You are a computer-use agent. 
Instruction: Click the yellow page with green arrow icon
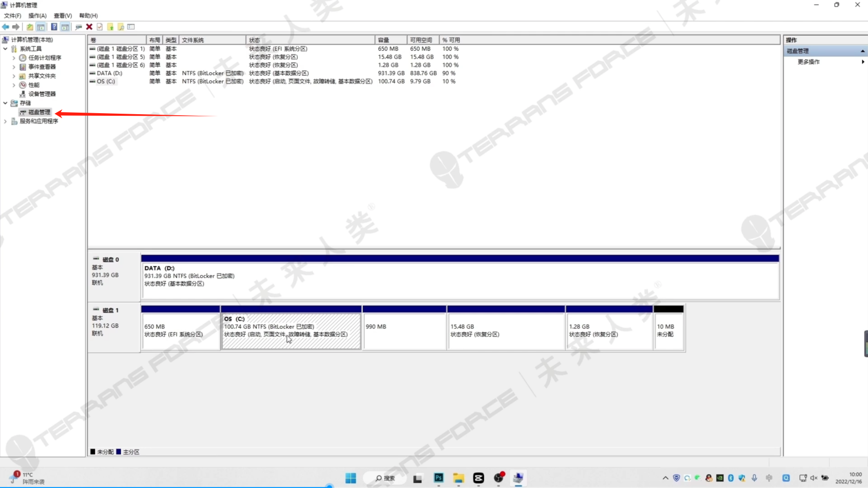click(110, 27)
